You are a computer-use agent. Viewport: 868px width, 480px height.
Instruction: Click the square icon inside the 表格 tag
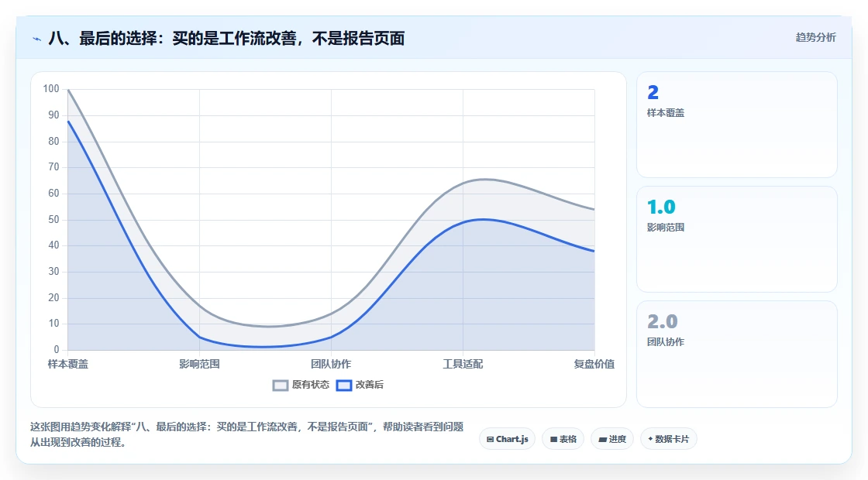(x=553, y=440)
